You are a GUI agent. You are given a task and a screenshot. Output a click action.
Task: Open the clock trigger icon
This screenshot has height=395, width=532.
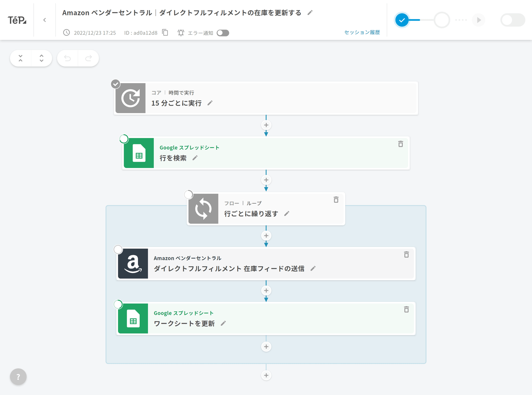(x=130, y=98)
